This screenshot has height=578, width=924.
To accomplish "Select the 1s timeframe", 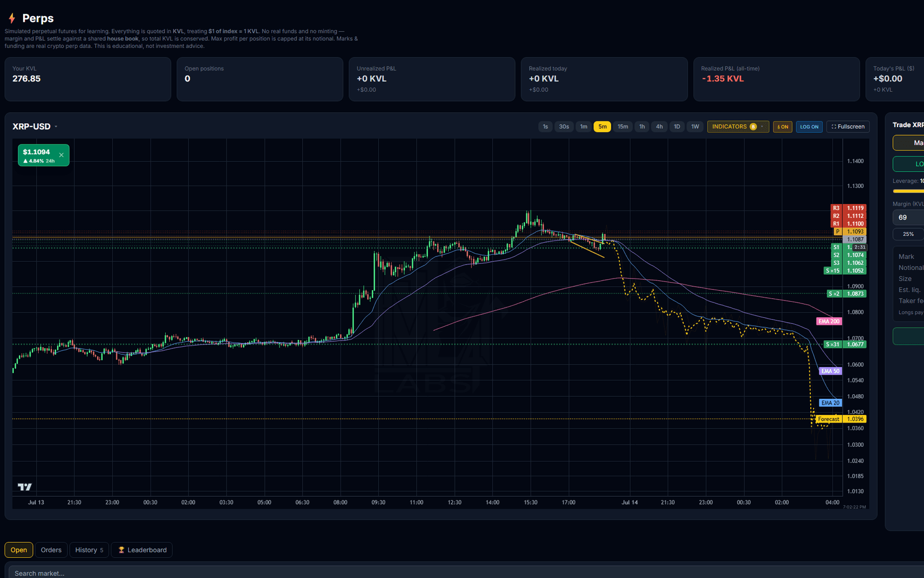I will pyautogui.click(x=545, y=127).
